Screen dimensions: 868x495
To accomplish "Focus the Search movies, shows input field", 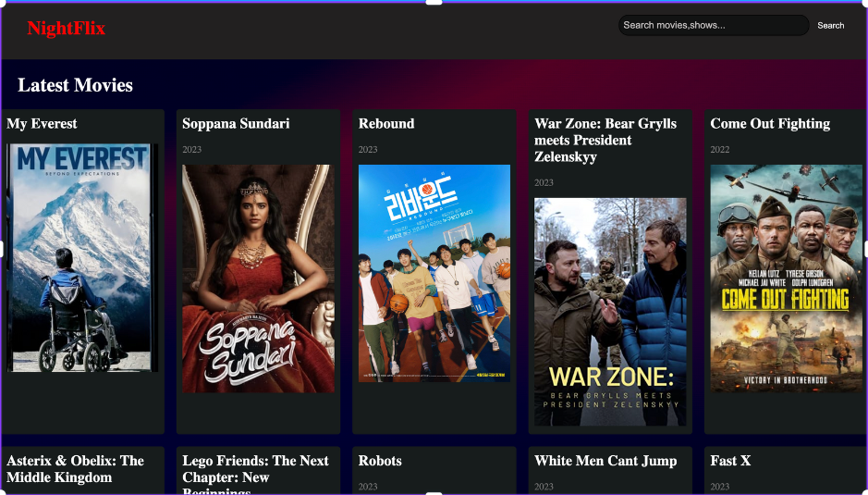I will (713, 26).
